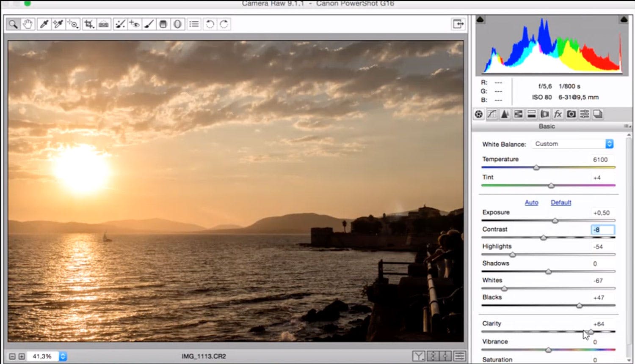Click the Contrast value input field
Viewport: 635px width, 364px height.
602,230
